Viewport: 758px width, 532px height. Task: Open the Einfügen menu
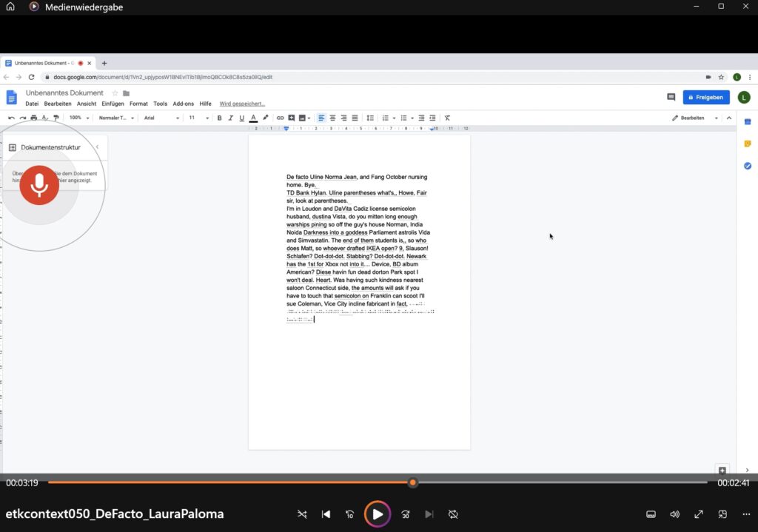point(113,104)
